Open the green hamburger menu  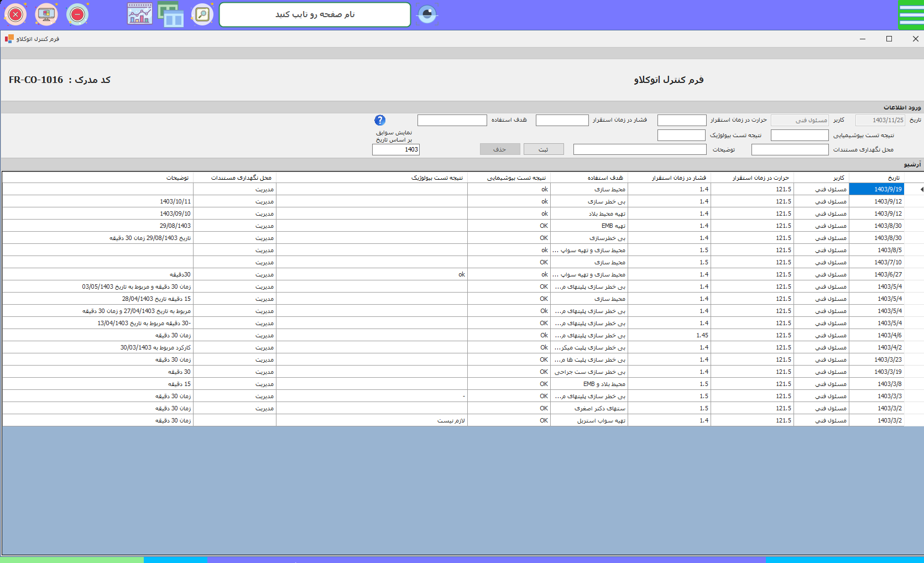tap(911, 14)
